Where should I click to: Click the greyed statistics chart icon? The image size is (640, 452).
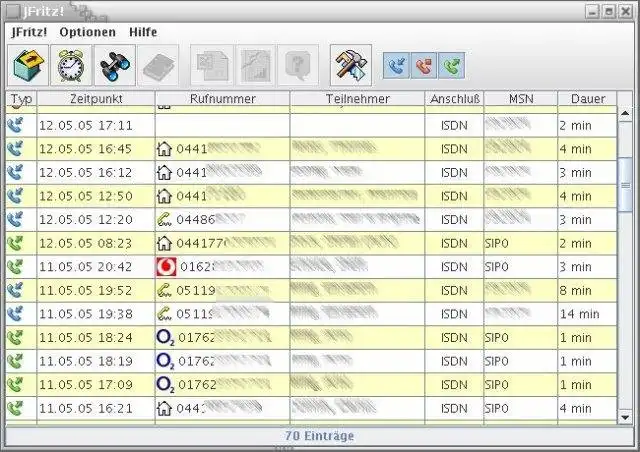256,65
